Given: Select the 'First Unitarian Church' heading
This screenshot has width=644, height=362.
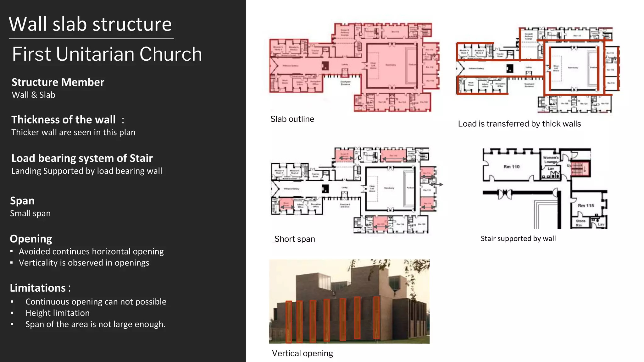Looking at the screenshot, I should coord(107,54).
